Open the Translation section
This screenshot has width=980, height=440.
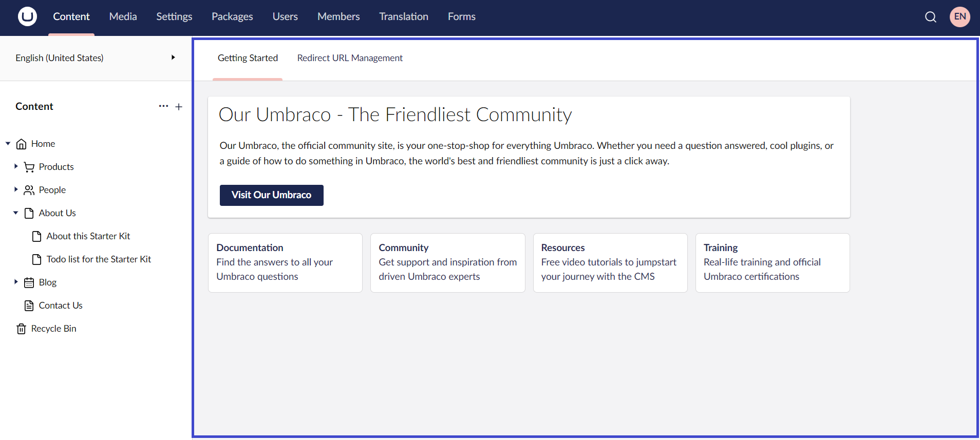coord(404,16)
